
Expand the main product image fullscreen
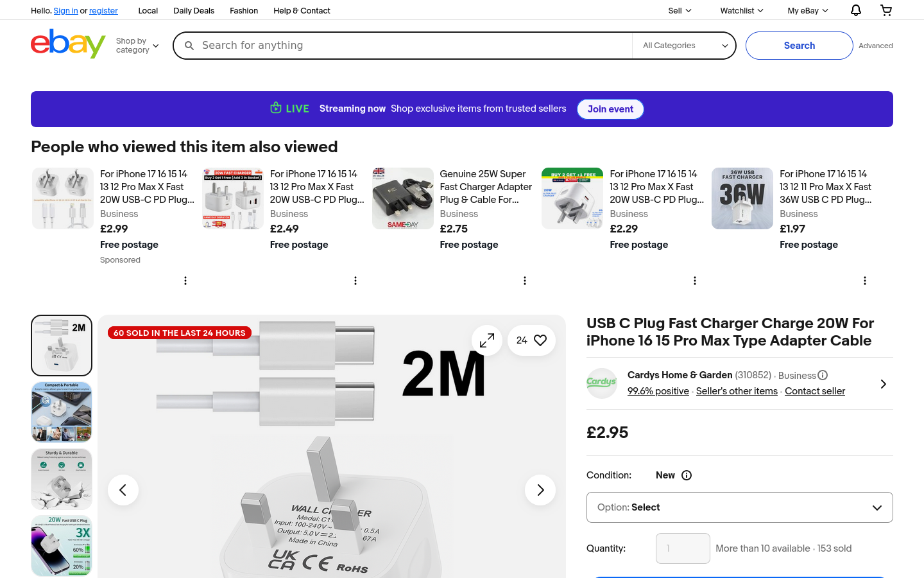487,340
